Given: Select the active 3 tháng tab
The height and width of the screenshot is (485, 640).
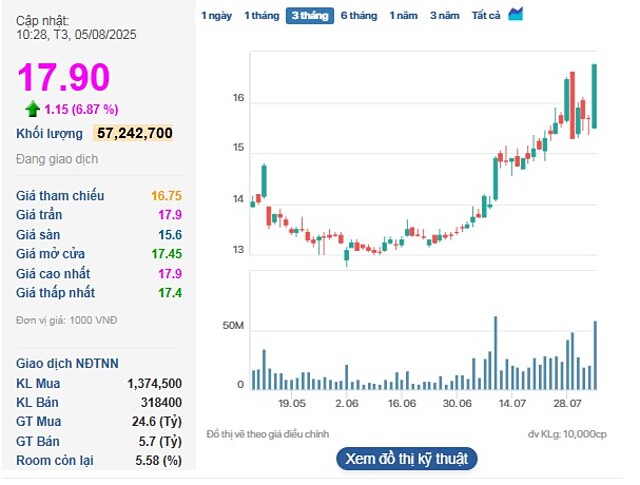Looking at the screenshot, I should [x=310, y=15].
